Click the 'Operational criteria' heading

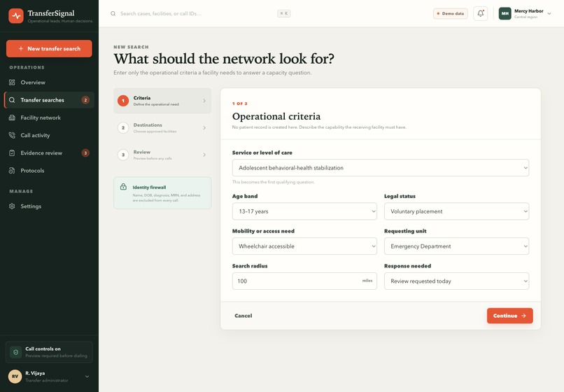(276, 116)
